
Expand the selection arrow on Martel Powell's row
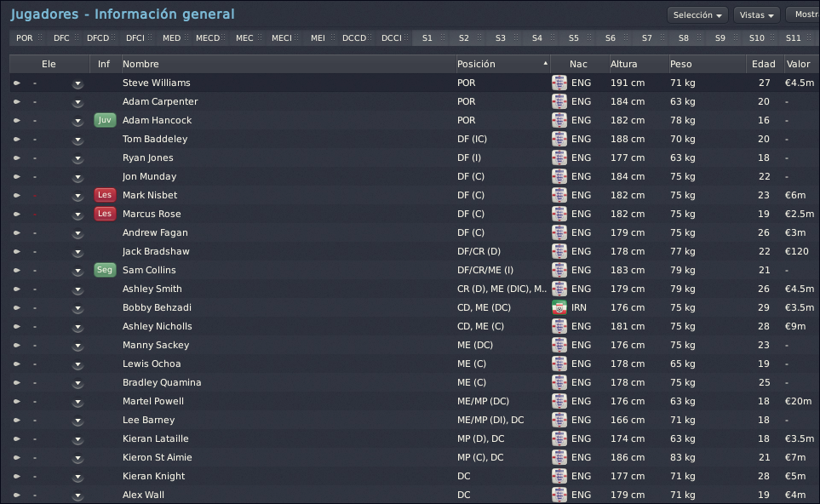click(77, 402)
